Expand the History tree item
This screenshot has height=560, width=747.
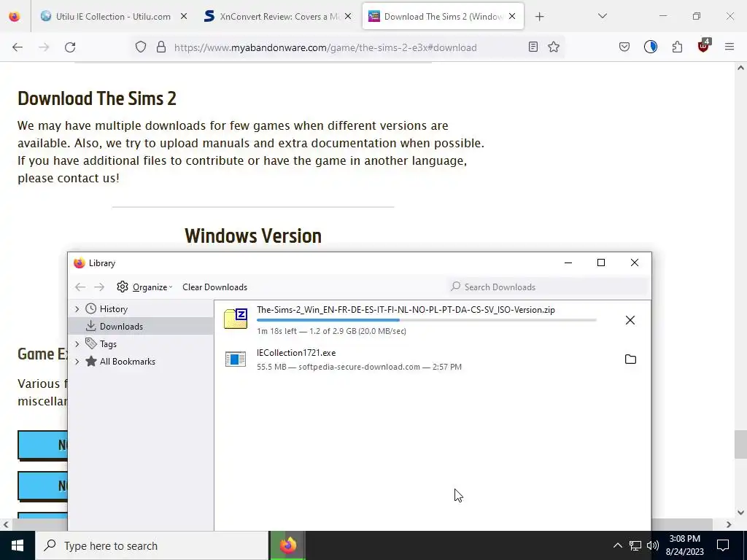pyautogui.click(x=77, y=309)
